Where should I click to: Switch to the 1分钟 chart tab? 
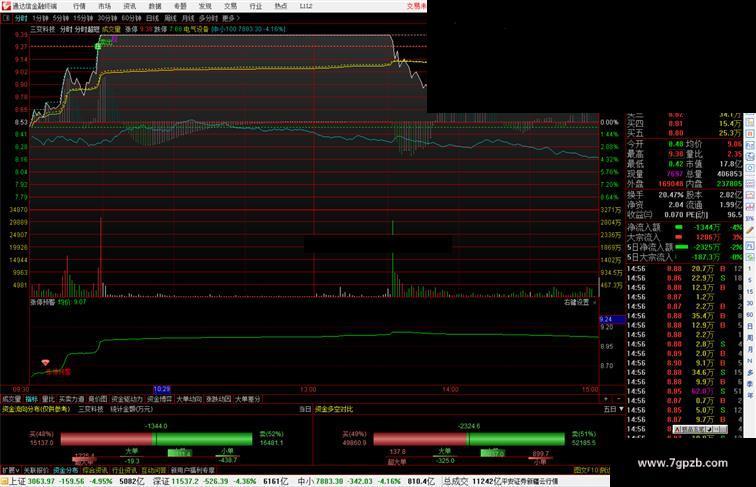[40, 18]
